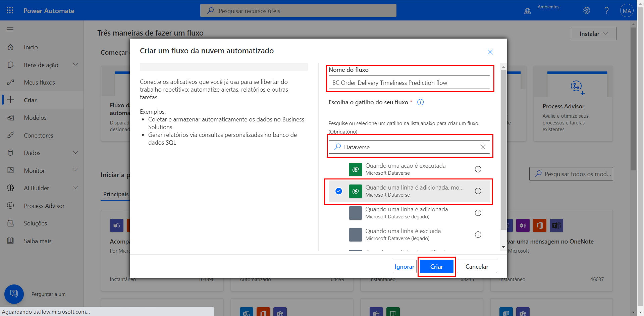The width and height of the screenshot is (644, 316).
Task: Expand the AI Builder menu chevron
Action: point(75,188)
